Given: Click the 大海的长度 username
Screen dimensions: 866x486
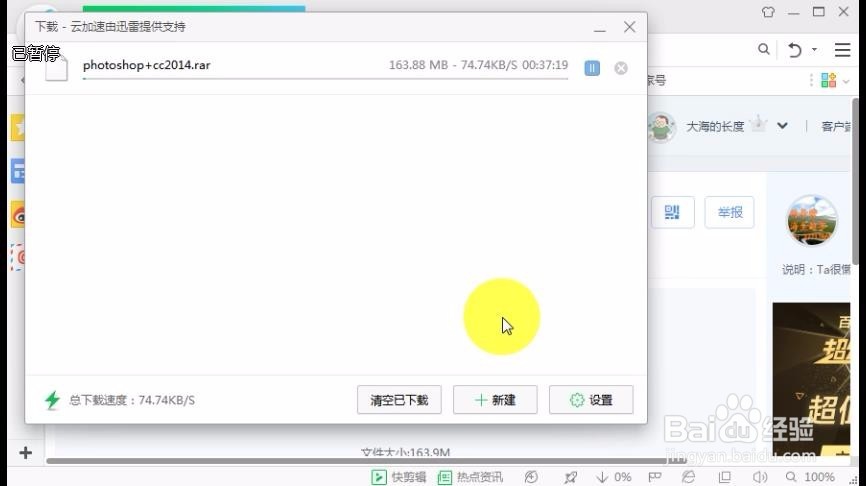Looking at the screenshot, I should coord(715,126).
